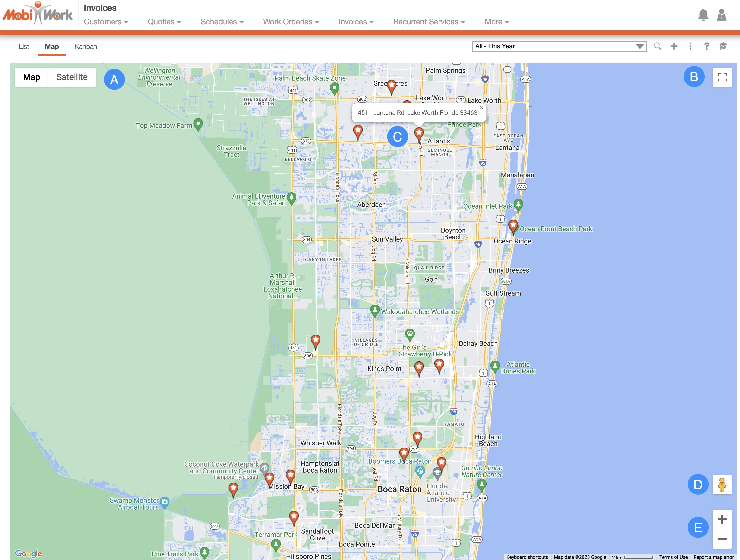Open the user profile icon
The width and height of the screenshot is (740, 560).
click(x=721, y=15)
